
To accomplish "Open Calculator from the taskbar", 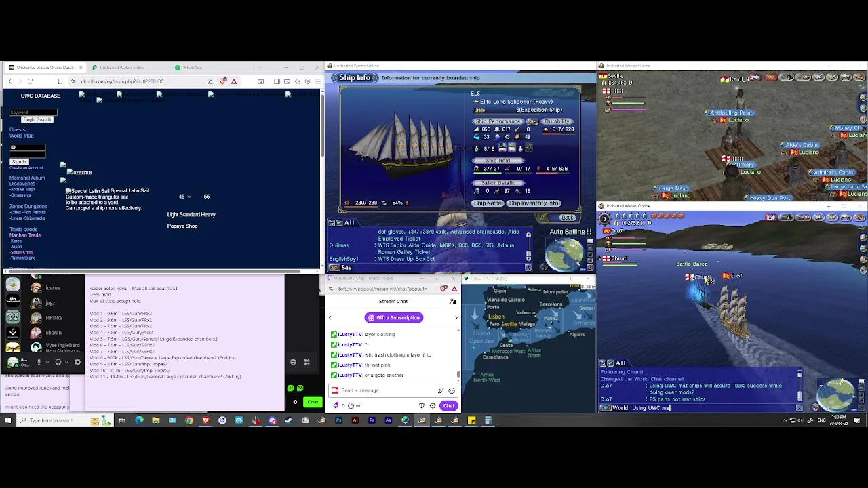I will [x=488, y=420].
